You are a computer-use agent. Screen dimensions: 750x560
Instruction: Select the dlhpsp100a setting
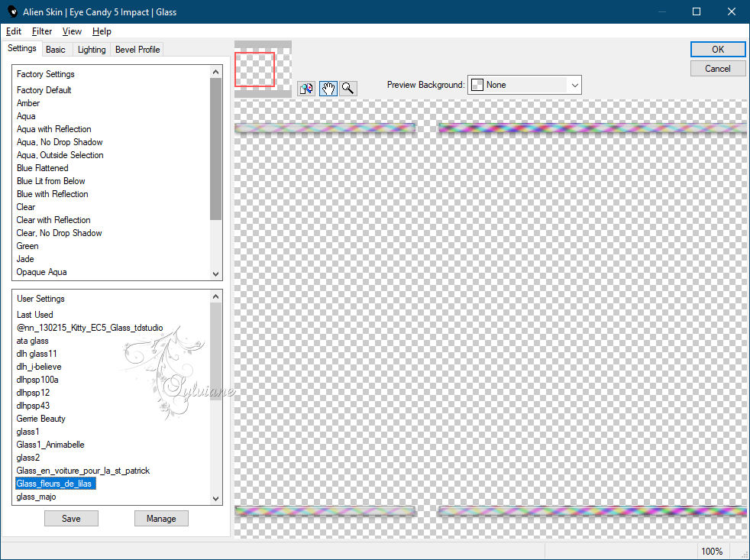(37, 380)
